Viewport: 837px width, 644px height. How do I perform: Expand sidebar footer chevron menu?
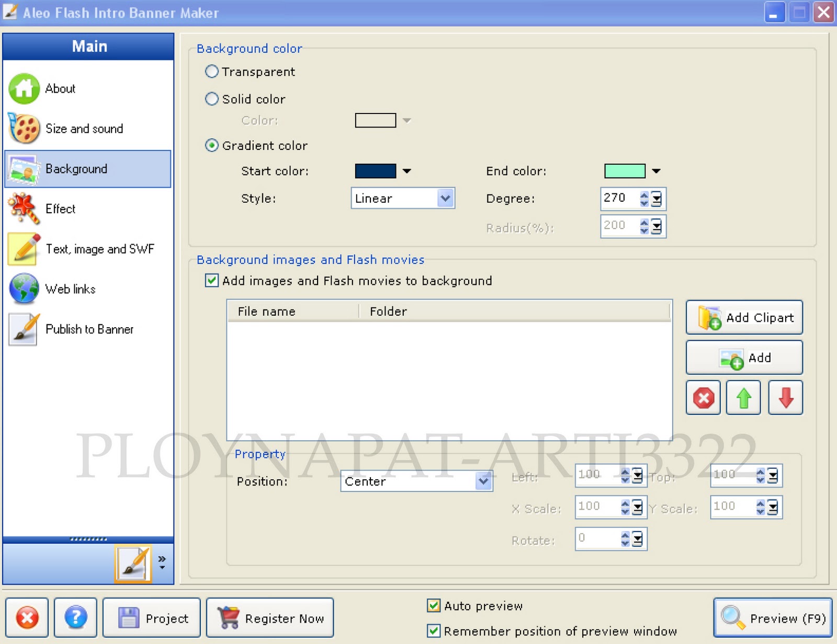tap(162, 562)
